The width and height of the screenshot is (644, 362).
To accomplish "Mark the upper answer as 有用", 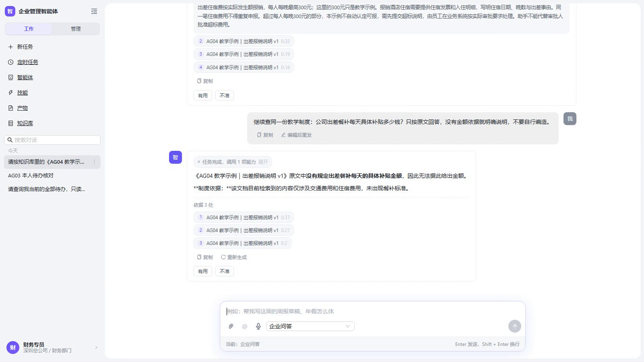I will click(203, 96).
